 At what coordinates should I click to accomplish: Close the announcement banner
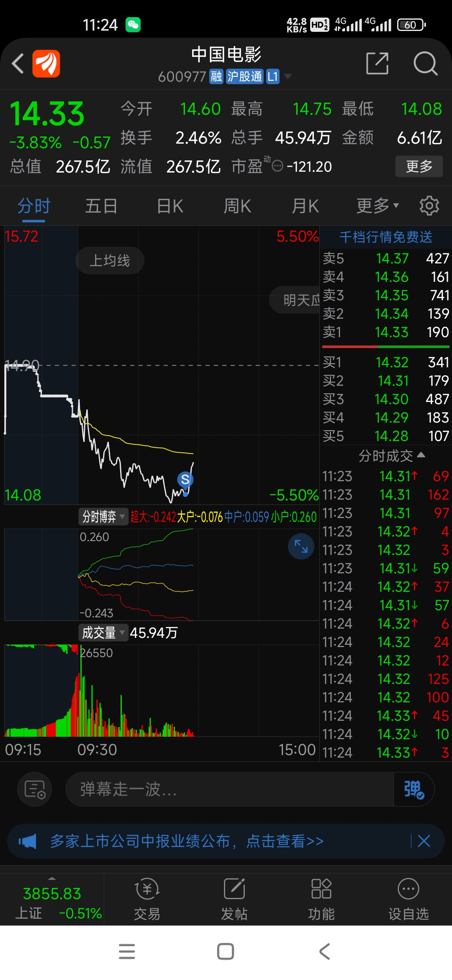click(424, 841)
